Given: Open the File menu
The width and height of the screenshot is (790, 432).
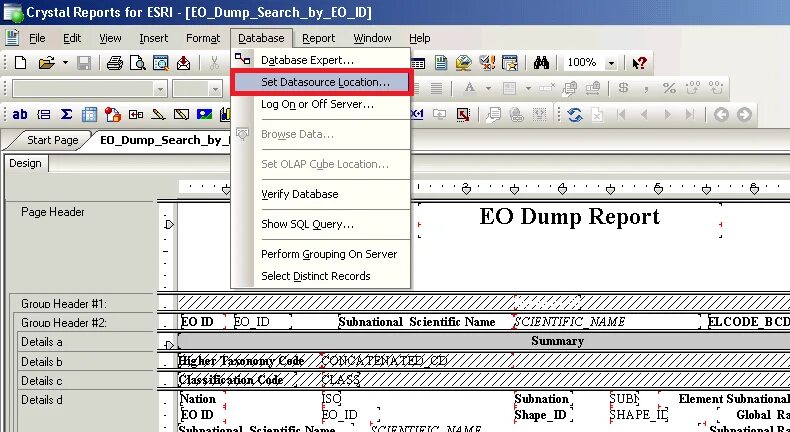Looking at the screenshot, I should coord(37,38).
